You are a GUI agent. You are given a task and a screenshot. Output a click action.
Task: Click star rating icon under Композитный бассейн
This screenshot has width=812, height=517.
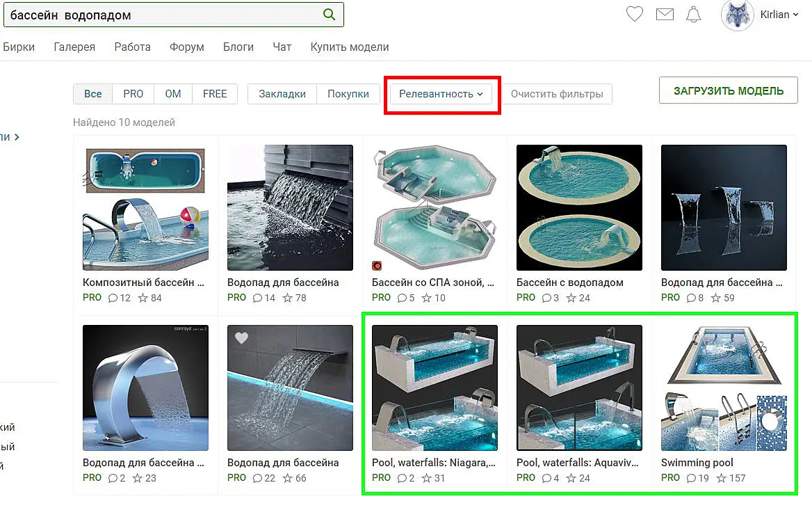click(143, 298)
